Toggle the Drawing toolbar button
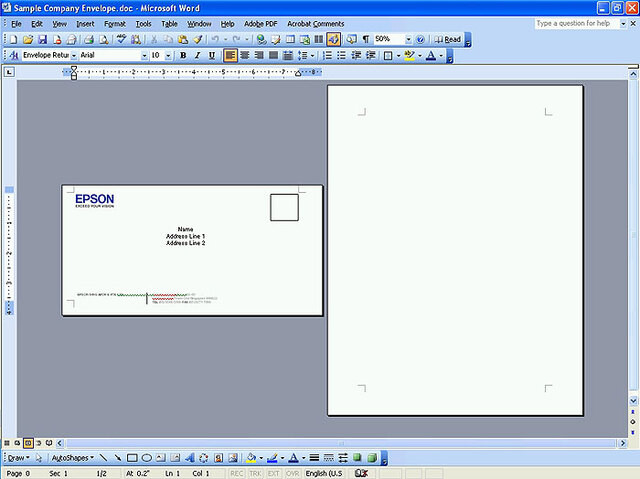Image resolution: width=640 pixels, height=479 pixels. pyautogui.click(x=333, y=40)
